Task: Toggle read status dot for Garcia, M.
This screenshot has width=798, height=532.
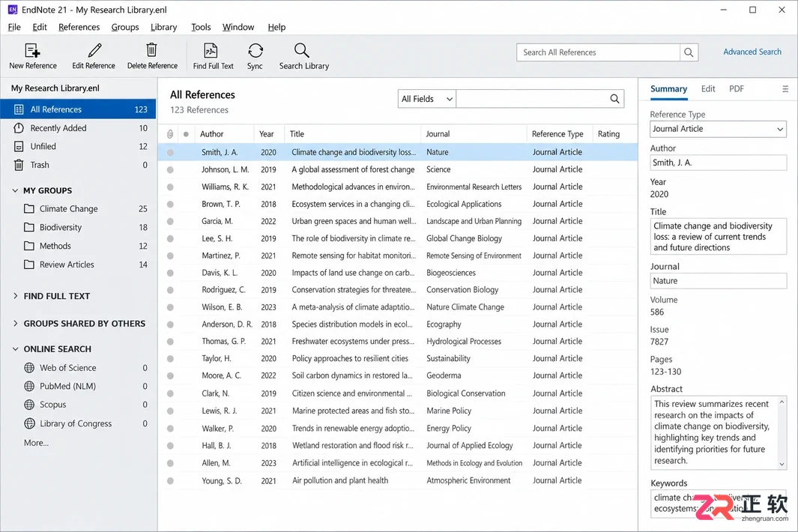Action: (170, 222)
